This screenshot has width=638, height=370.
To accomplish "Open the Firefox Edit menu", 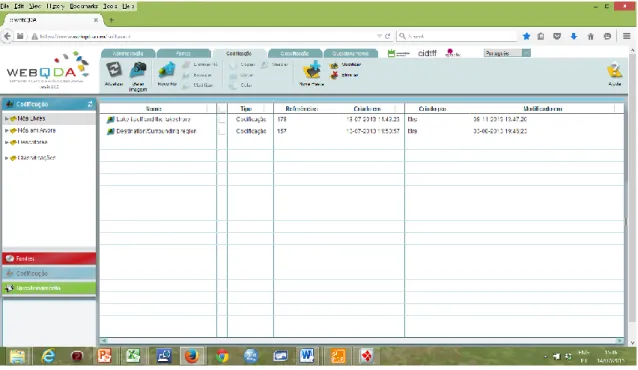I will (x=19, y=6).
